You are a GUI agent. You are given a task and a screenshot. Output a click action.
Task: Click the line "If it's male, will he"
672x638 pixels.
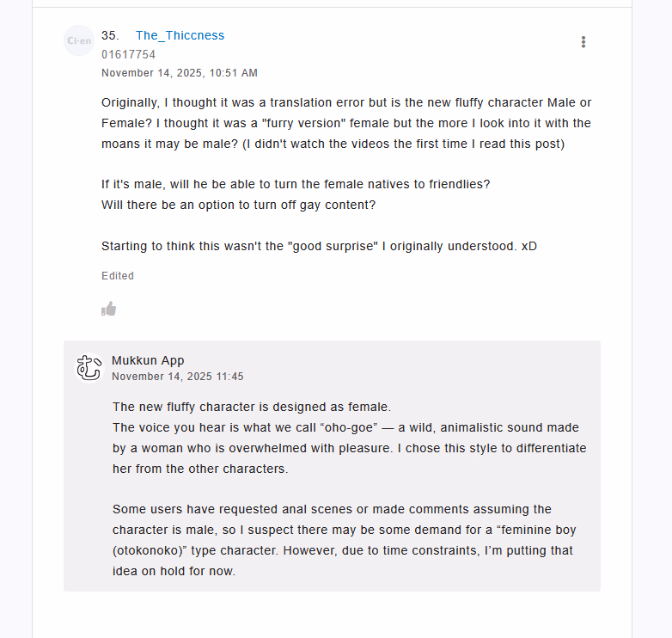(296, 184)
